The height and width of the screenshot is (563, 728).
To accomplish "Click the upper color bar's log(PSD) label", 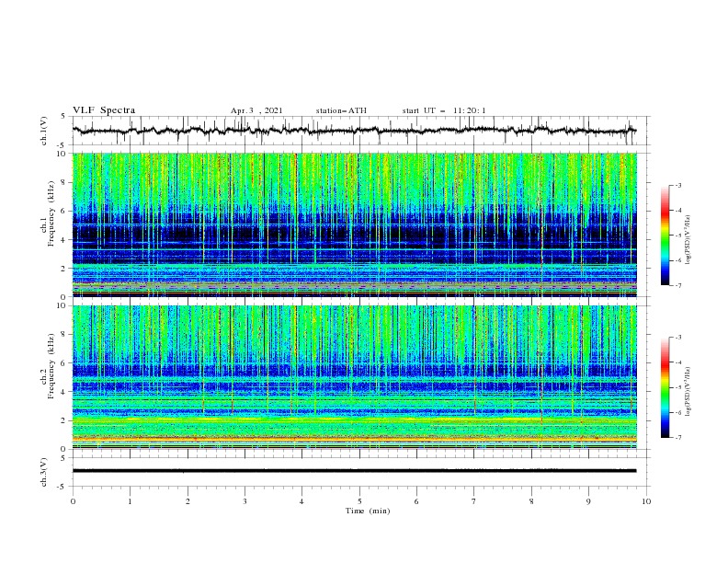I will click(x=688, y=240).
